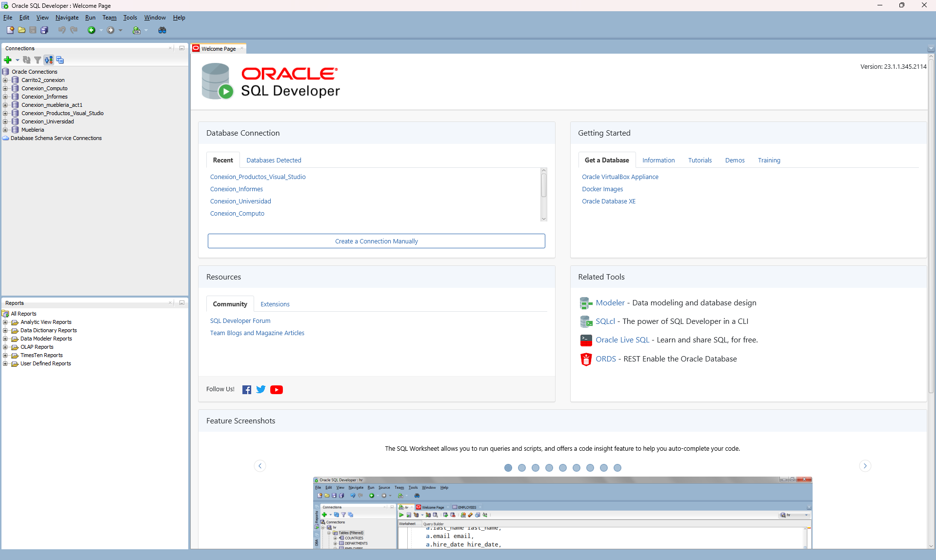Select the third carousel dot indicator
Screen dimensions: 936x560
click(536, 468)
